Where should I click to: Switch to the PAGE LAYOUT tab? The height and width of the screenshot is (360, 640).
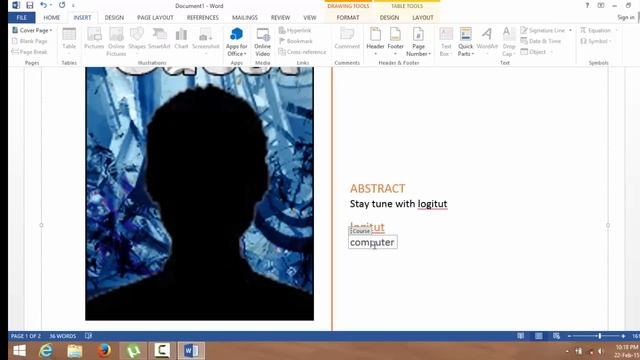pos(155,18)
